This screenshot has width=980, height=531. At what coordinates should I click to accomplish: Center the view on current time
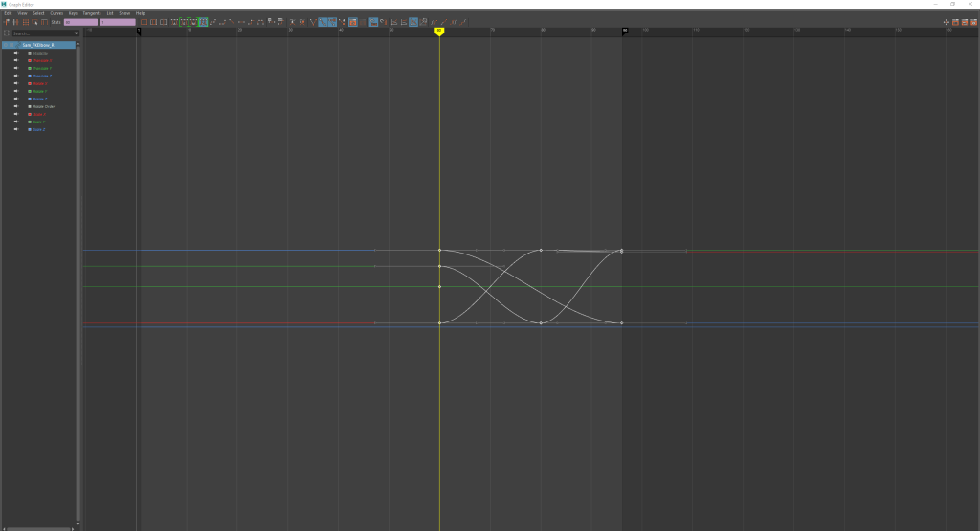coord(164,22)
